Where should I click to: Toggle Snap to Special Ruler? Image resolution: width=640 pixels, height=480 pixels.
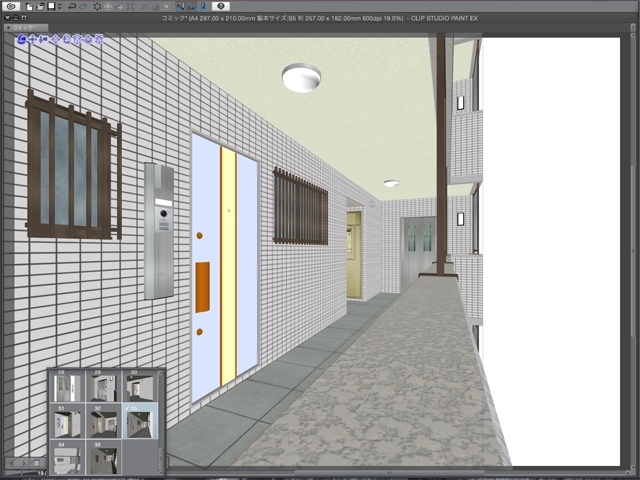point(191,7)
